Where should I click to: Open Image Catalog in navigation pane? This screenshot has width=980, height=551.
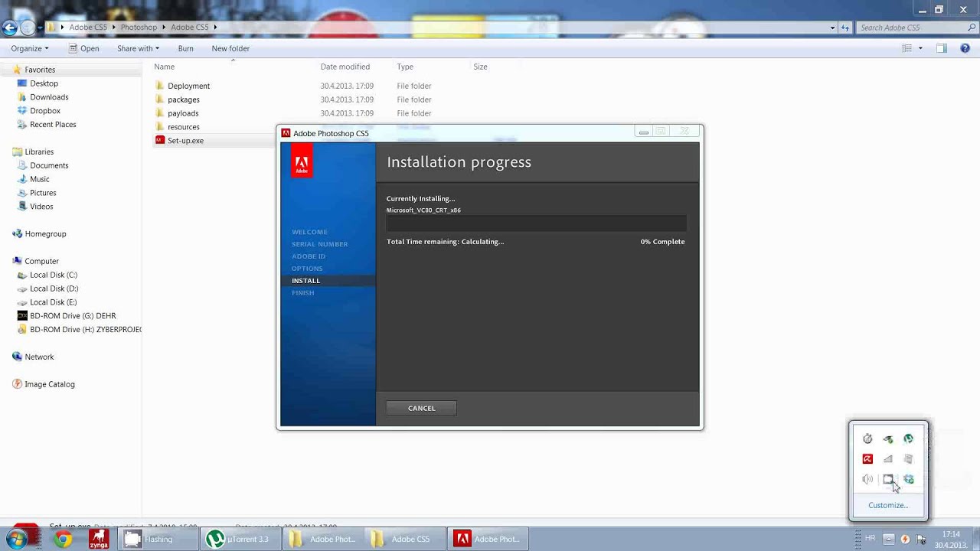[x=49, y=384]
